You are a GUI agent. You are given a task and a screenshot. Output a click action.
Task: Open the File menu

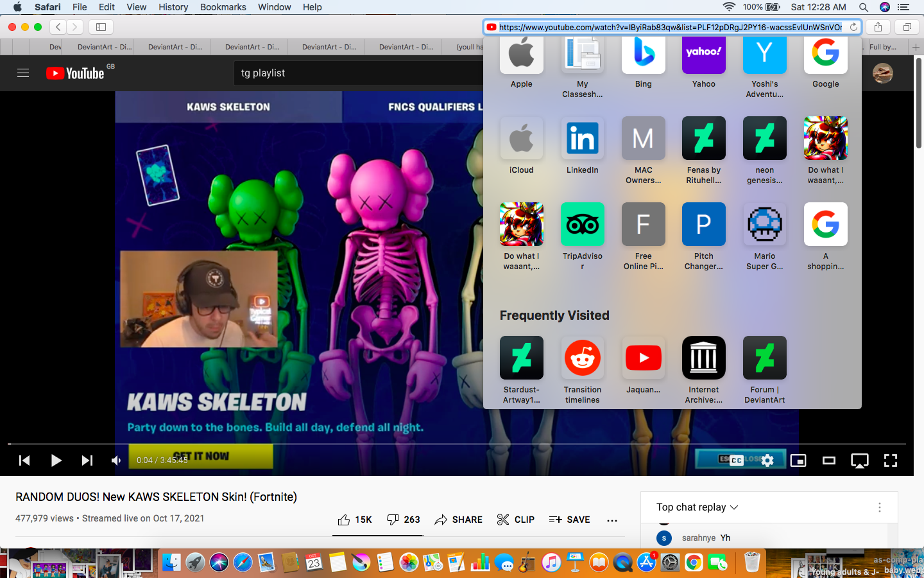[80, 7]
